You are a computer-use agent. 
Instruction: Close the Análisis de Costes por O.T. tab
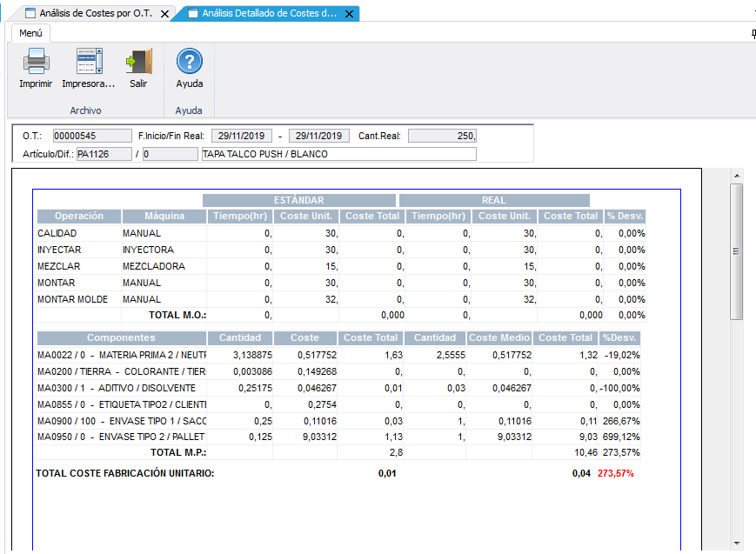click(x=165, y=14)
